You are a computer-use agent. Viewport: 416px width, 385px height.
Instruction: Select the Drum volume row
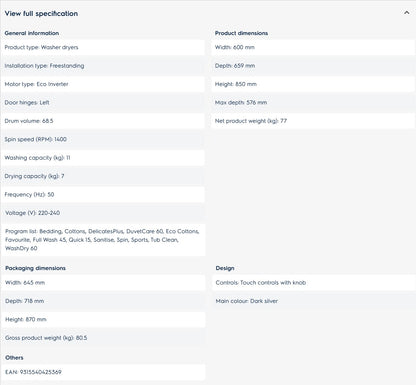click(x=103, y=121)
